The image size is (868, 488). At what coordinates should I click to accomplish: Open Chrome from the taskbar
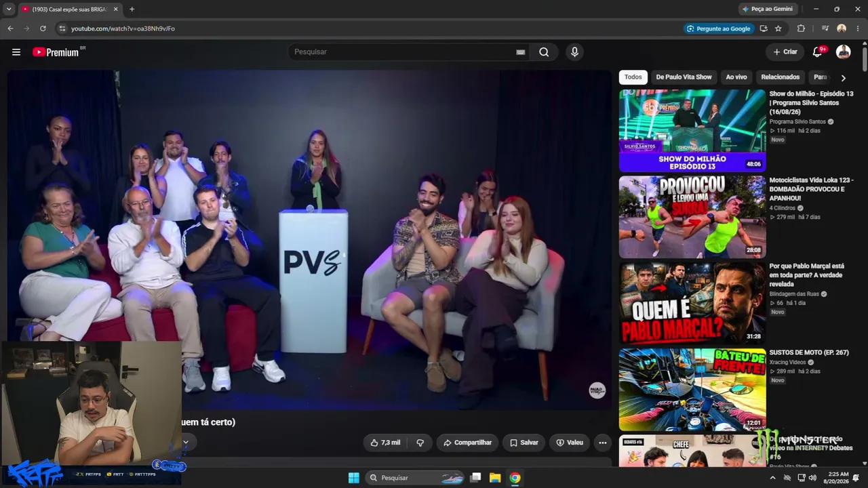click(515, 478)
